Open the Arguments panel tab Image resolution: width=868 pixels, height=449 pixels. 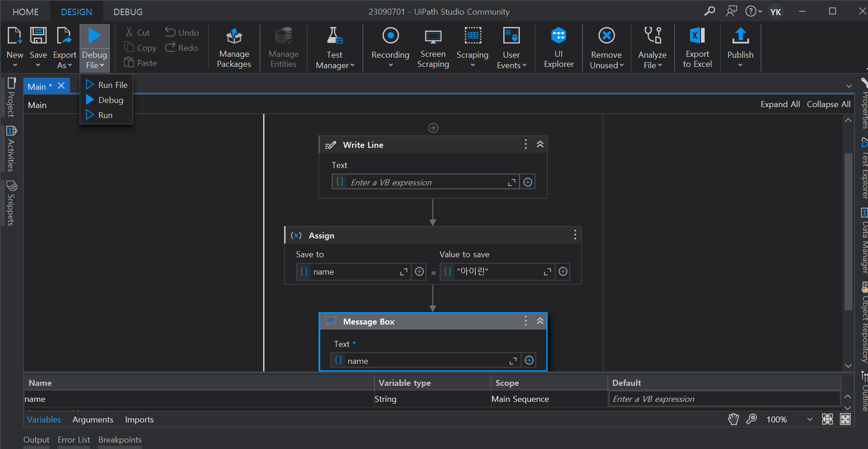point(93,420)
